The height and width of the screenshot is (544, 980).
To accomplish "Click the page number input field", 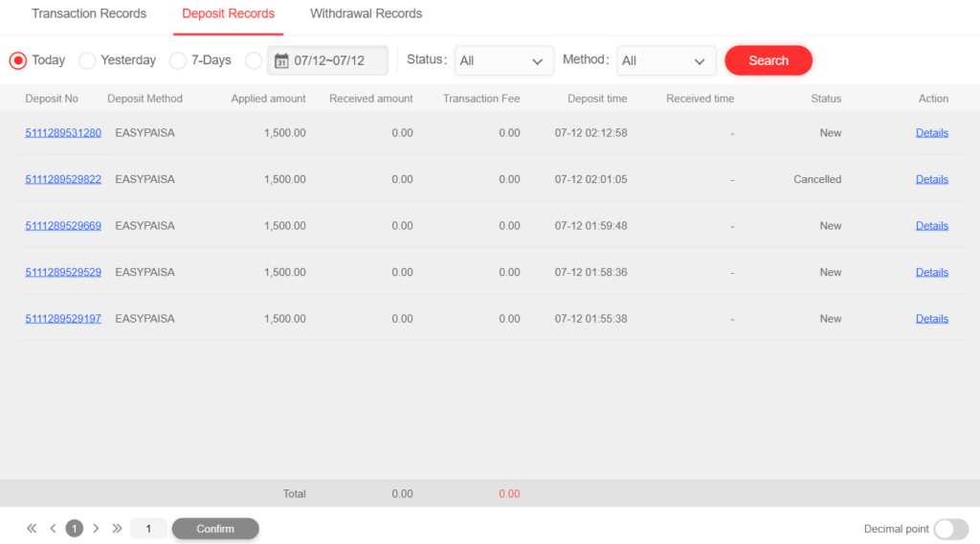I will 148,529.
